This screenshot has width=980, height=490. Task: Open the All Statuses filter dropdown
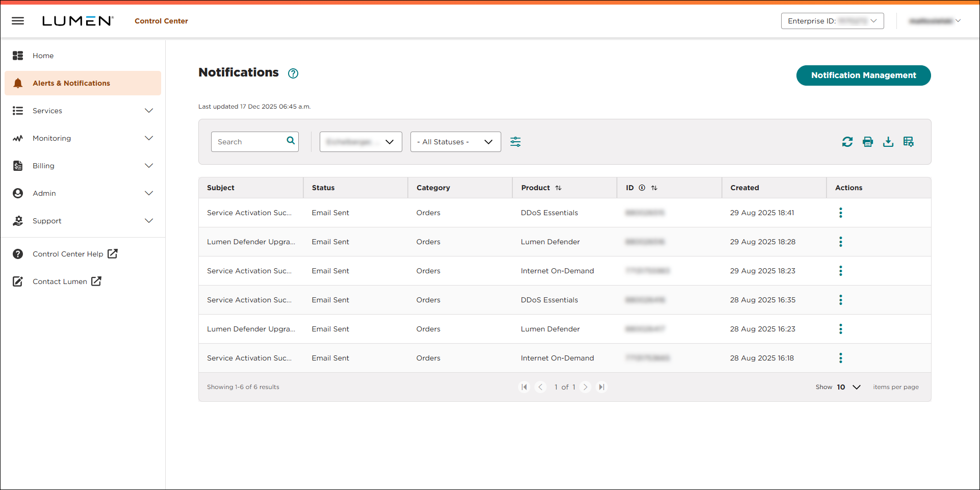(455, 142)
